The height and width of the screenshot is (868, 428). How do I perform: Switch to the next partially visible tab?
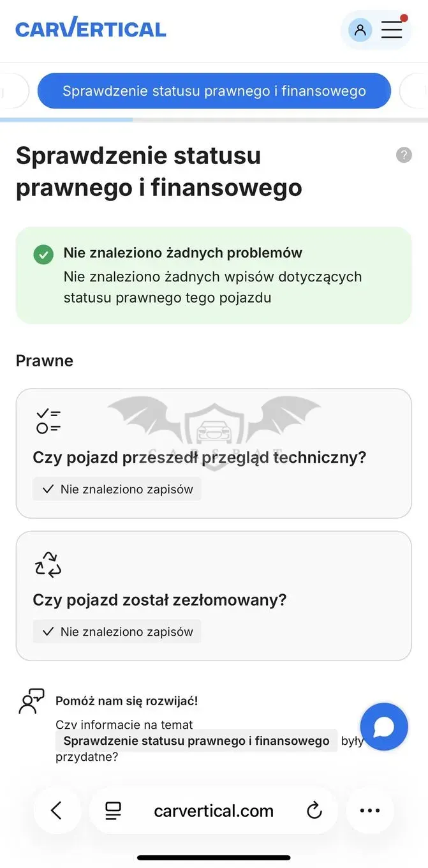point(414,91)
